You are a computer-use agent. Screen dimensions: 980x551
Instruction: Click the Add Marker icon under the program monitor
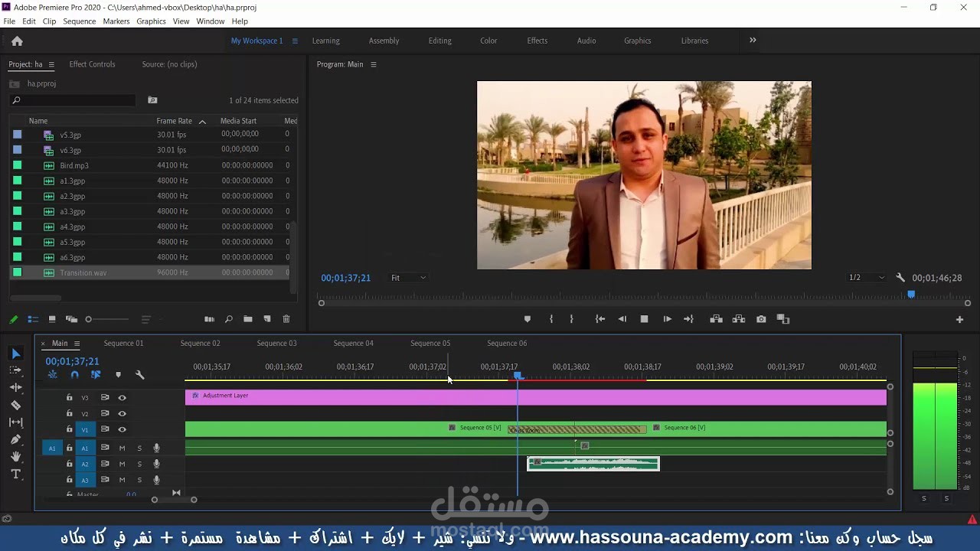coord(526,319)
